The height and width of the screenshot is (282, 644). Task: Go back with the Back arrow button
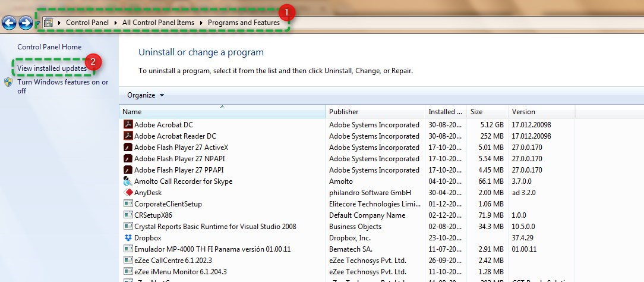(x=9, y=23)
